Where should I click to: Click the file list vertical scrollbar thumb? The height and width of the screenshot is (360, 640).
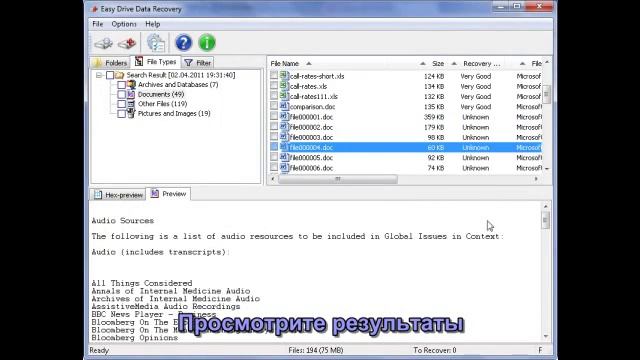coord(547,94)
